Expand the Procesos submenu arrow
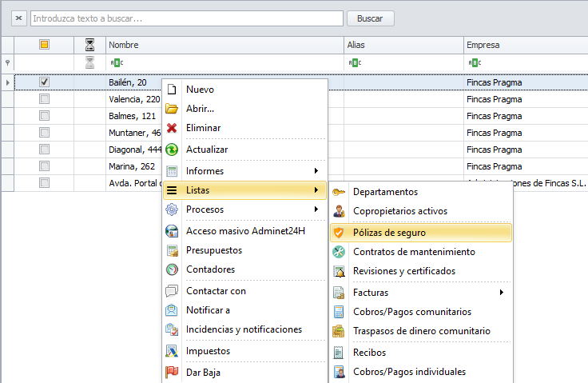Image resolution: width=588 pixels, height=383 pixels. [316, 209]
